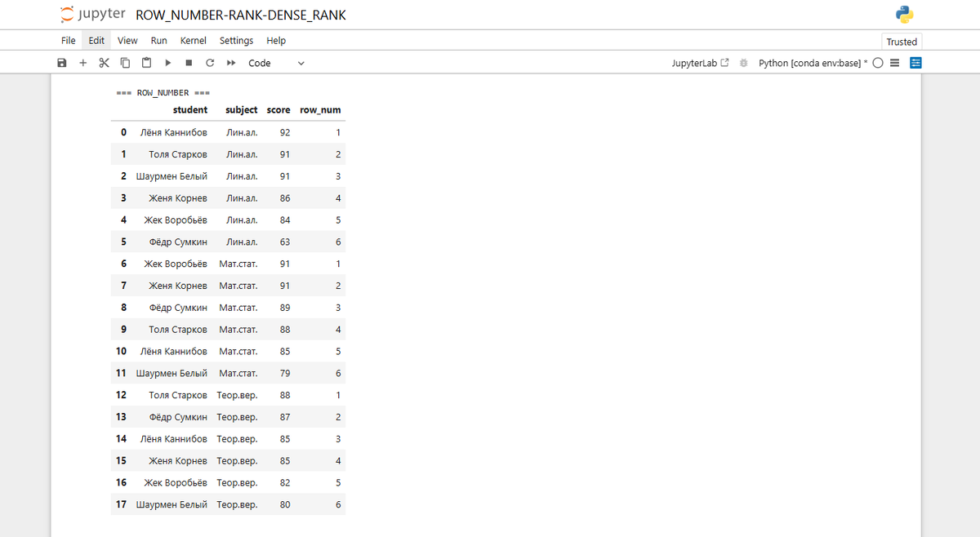Screen dimensions: 980x537
Task: Select 'Женя Корнев' in row 3
Action: point(178,198)
